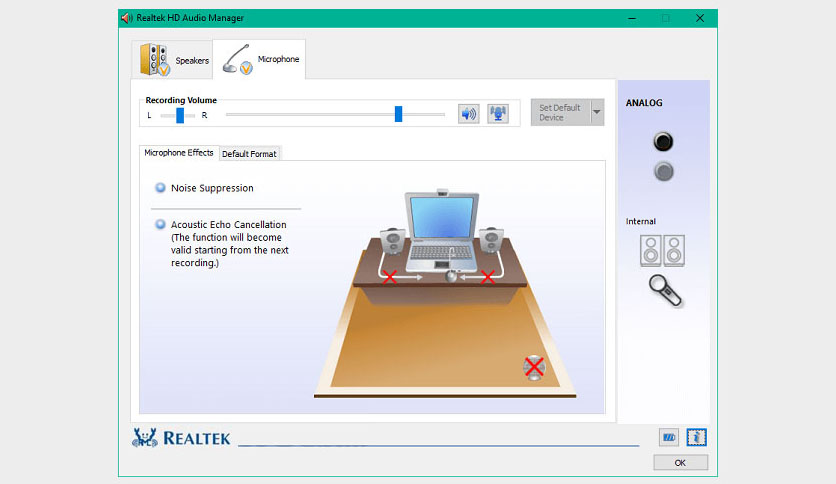Image resolution: width=836 pixels, height=484 pixels.
Task: Click the ANALOG label
Action: click(x=644, y=103)
